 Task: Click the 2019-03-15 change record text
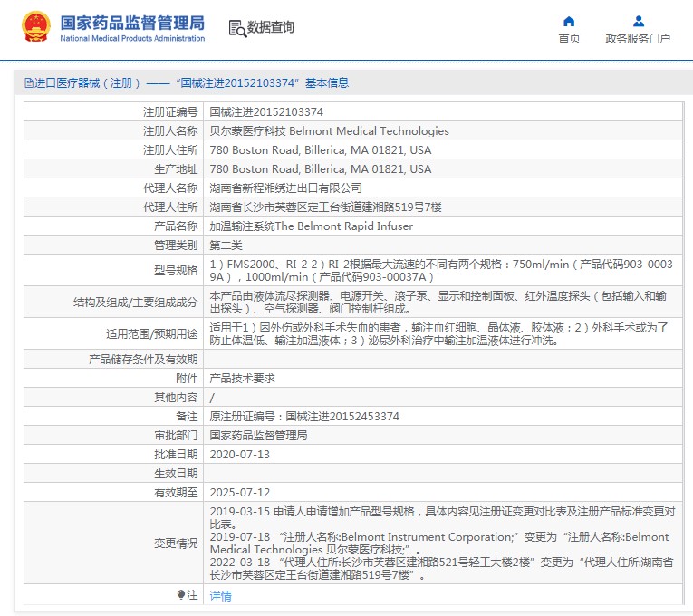click(x=442, y=518)
